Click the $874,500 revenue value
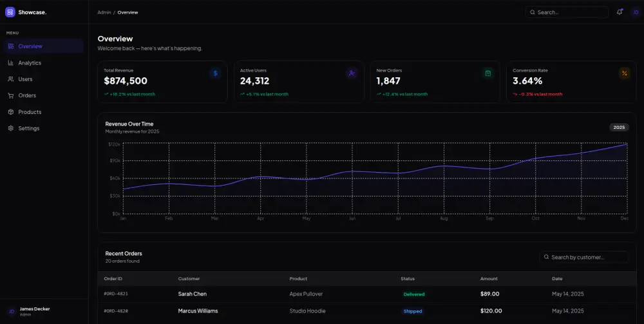This screenshot has width=644, height=324. tap(126, 81)
